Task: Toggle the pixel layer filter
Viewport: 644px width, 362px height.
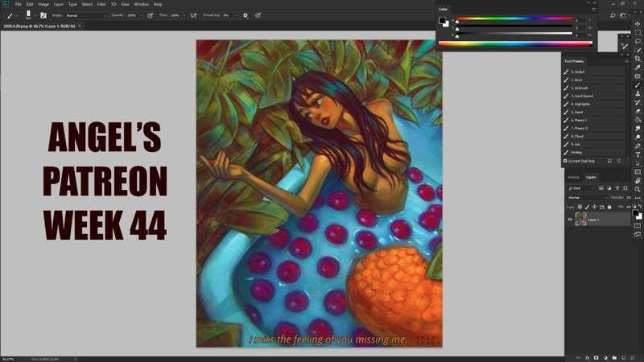Action: click(601, 188)
